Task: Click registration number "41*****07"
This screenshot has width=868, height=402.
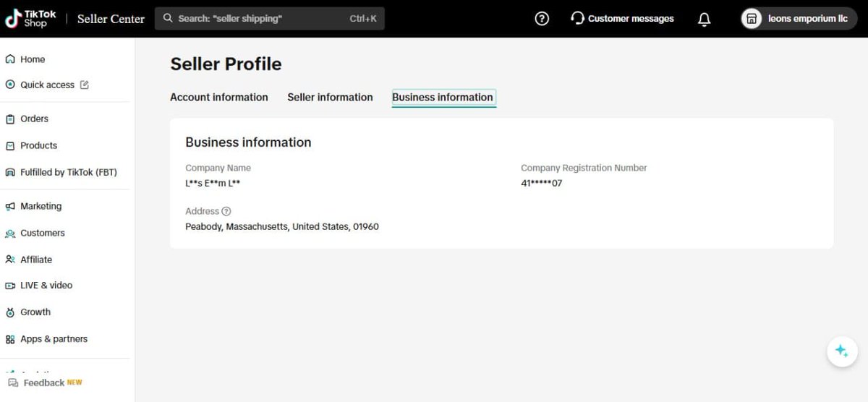Action: click(x=542, y=184)
